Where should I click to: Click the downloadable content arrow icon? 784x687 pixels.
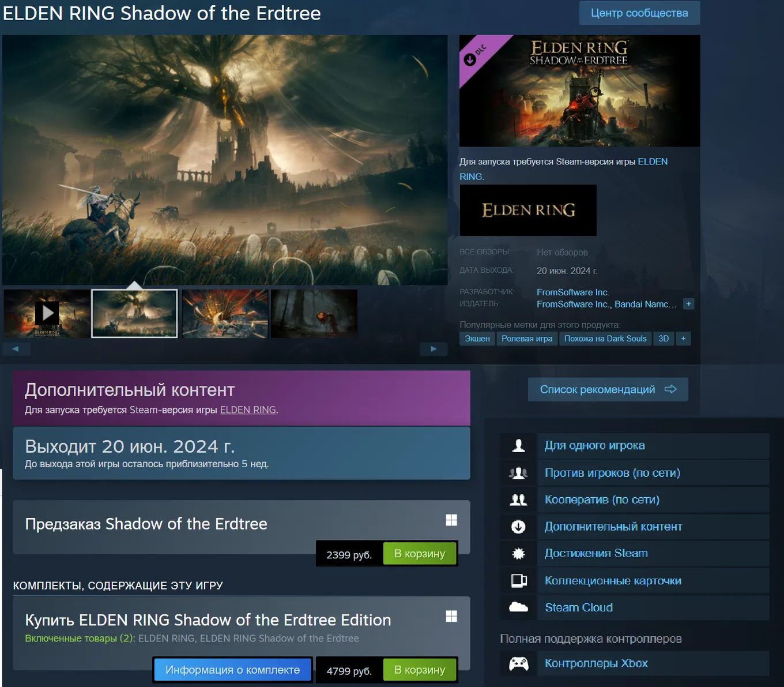click(x=518, y=527)
